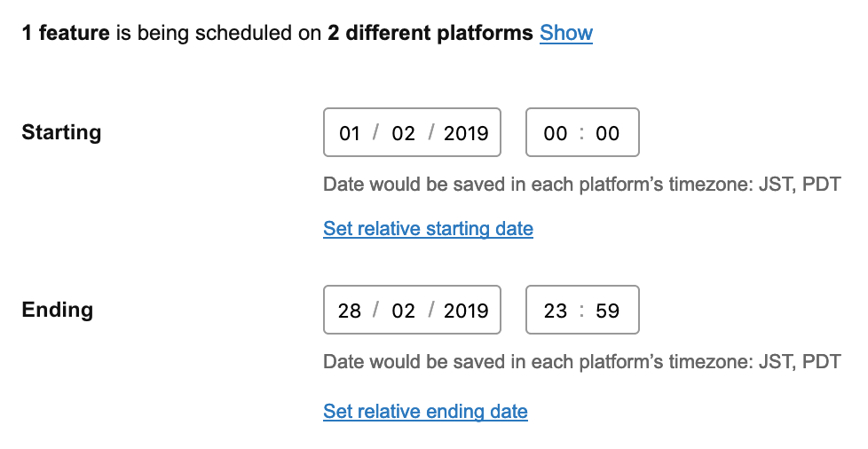This screenshot has height=449, width=868.
Task: Select the Starting day field showing 01
Action: tap(350, 134)
